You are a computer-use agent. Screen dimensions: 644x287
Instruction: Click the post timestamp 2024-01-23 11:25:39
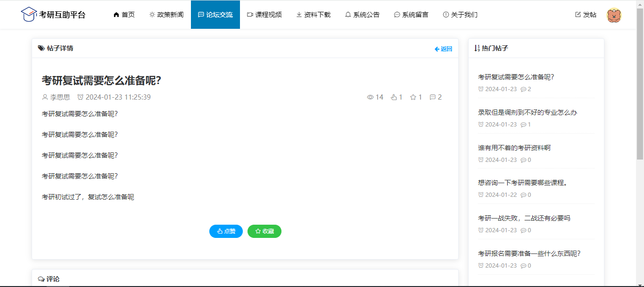point(118,97)
